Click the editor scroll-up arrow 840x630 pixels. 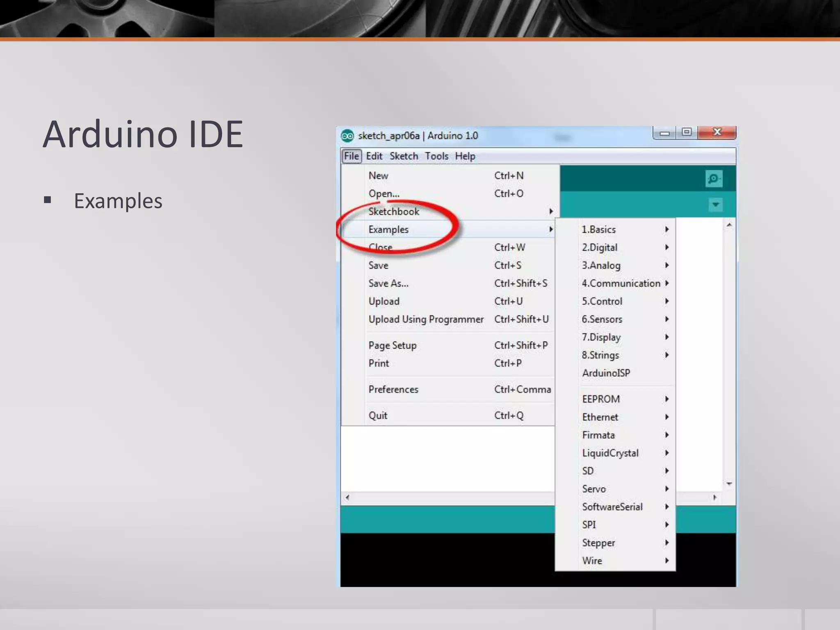click(729, 225)
